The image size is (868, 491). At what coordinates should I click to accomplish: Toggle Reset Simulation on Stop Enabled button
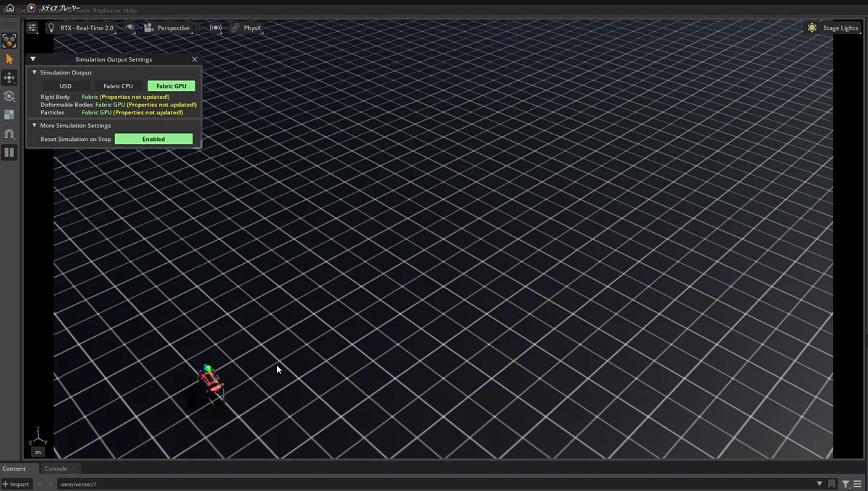click(153, 139)
